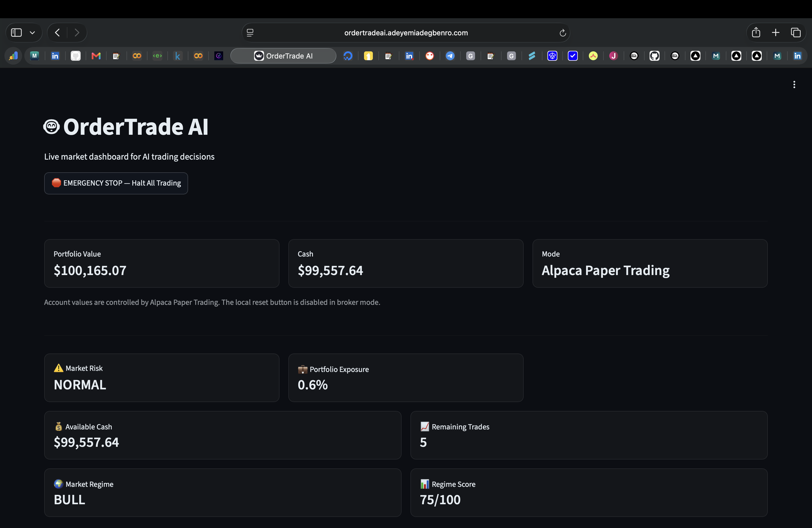Click the Alpaca Paper Trading value in Mode card

pyautogui.click(x=606, y=270)
